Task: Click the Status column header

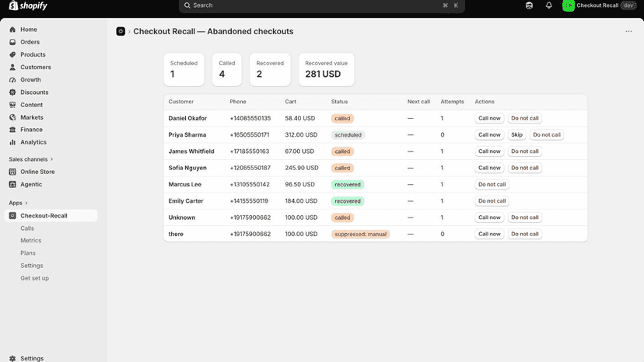Action: pos(339,102)
